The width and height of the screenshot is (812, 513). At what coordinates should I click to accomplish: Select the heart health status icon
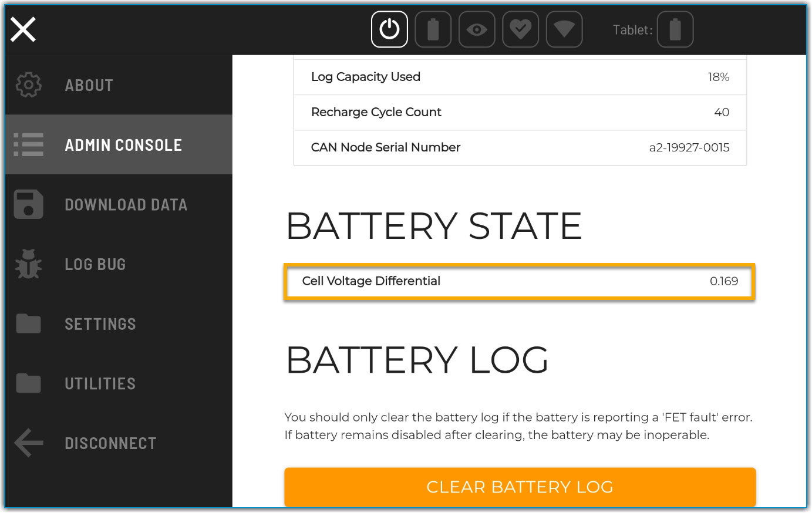coord(521,29)
